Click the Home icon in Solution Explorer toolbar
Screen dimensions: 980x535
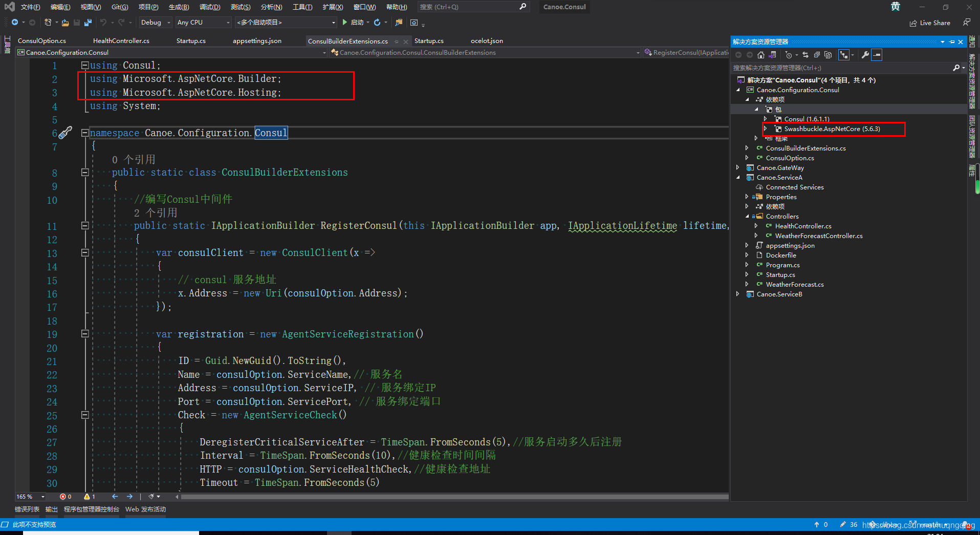[761, 55]
